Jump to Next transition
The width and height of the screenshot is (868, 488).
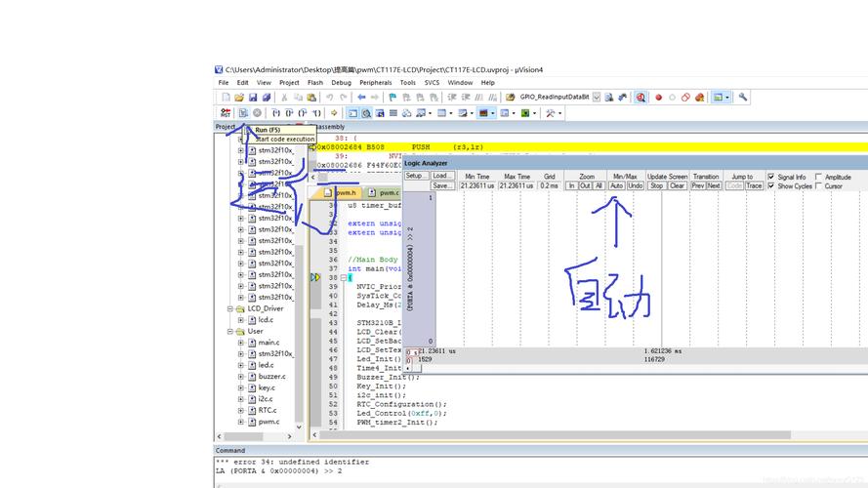(714, 185)
